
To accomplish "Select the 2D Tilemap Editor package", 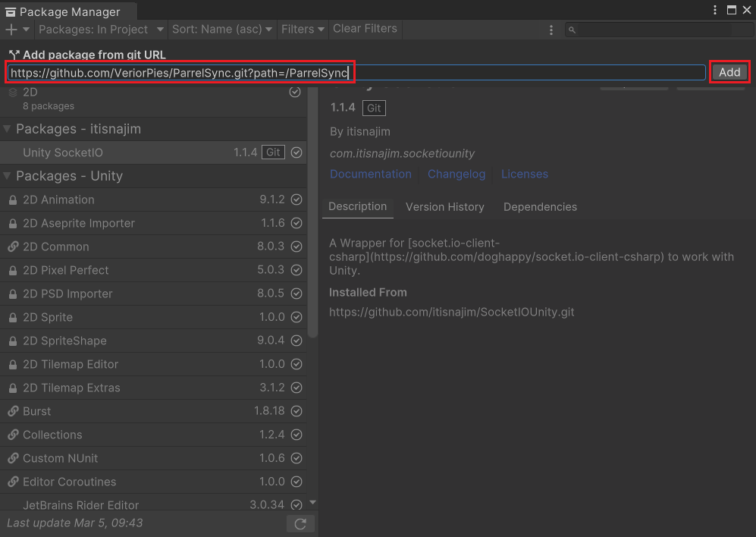I will click(153, 364).
